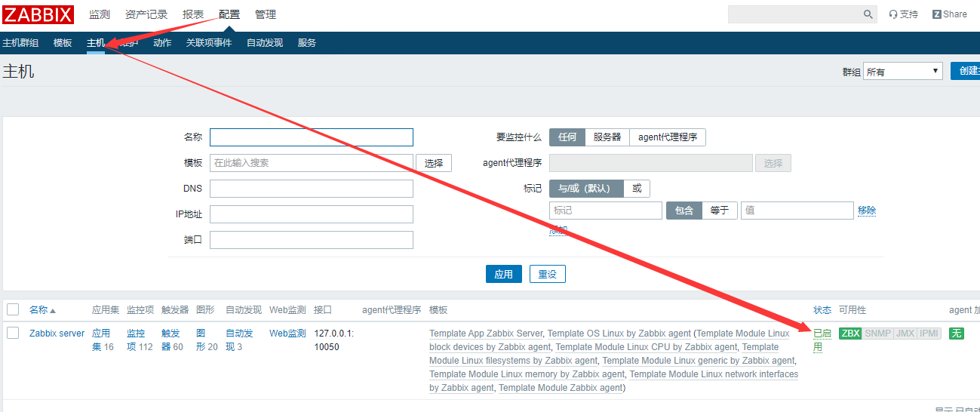Open Template OS Linux by Zabbix agent

coord(619,333)
